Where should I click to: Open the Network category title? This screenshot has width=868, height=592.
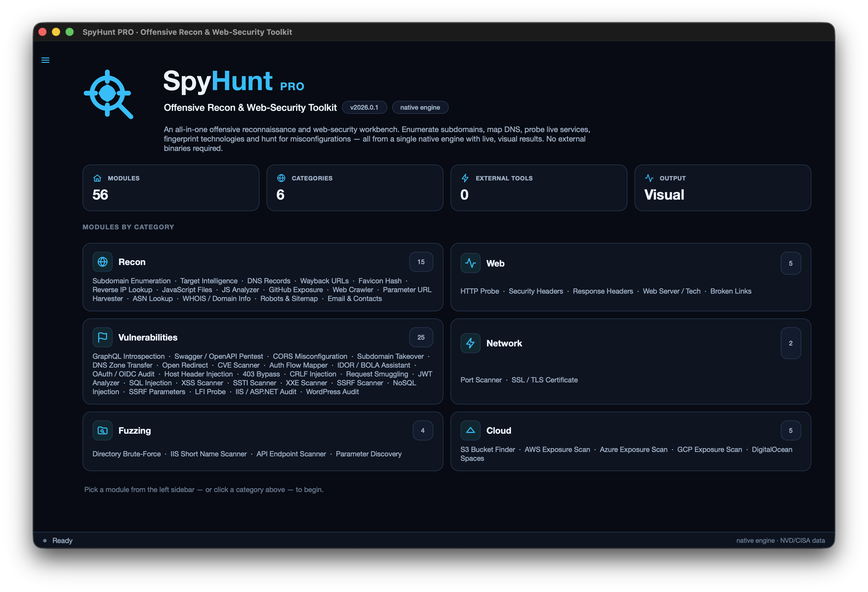504,343
